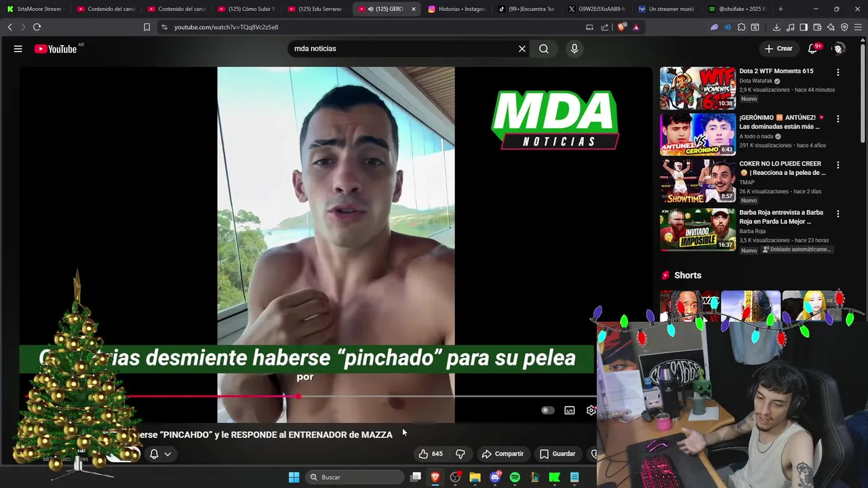Click the taskbar Buscar search box
Screen dimensions: 868x488
(355, 477)
